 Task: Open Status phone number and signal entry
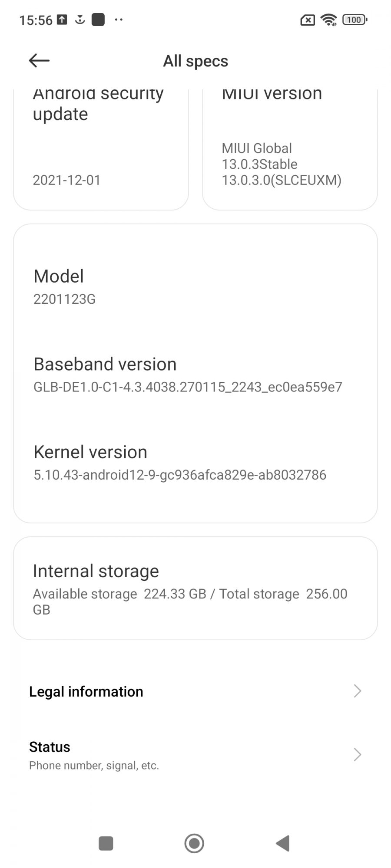pyautogui.click(x=94, y=755)
